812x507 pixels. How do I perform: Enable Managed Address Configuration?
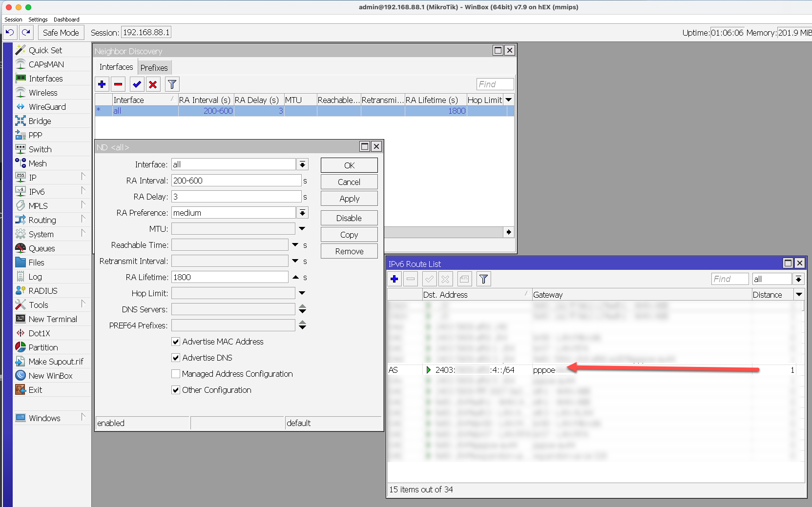point(176,374)
